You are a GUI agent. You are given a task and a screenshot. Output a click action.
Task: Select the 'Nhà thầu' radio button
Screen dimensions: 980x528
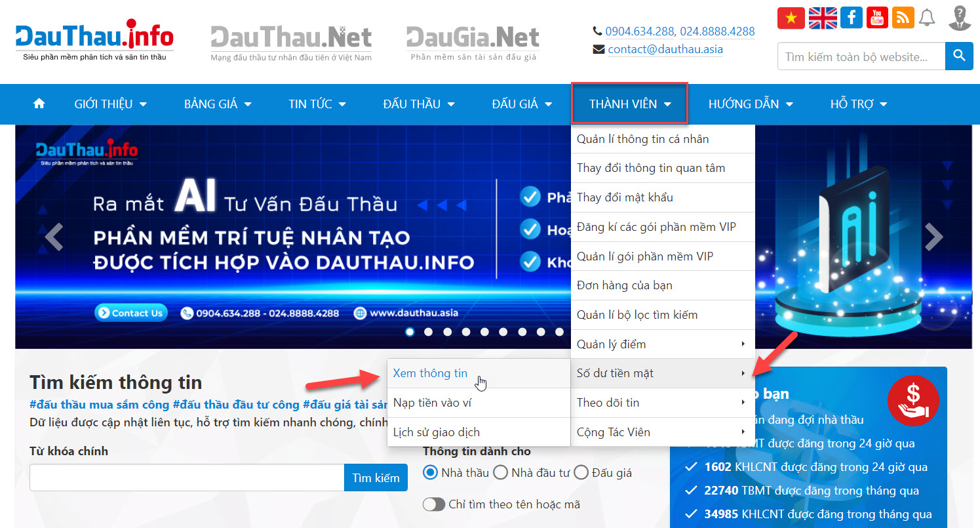(x=430, y=472)
